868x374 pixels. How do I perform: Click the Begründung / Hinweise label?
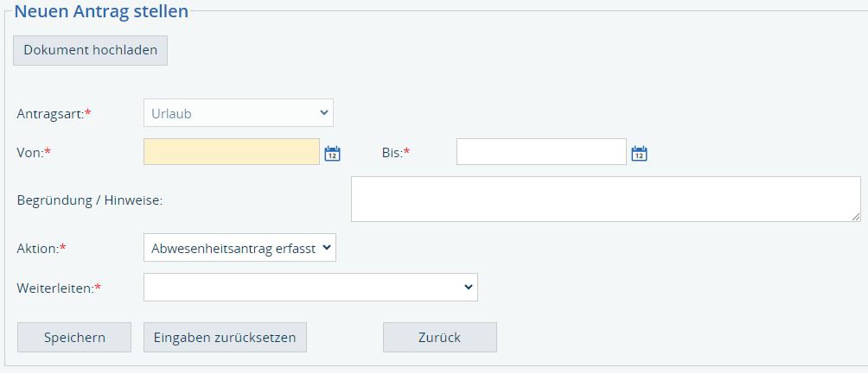tap(90, 200)
